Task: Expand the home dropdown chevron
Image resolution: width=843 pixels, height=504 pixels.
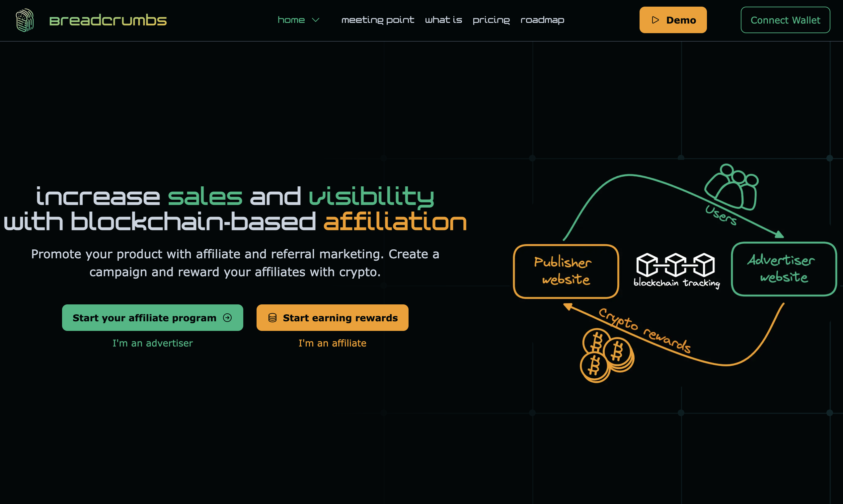Action: [315, 20]
